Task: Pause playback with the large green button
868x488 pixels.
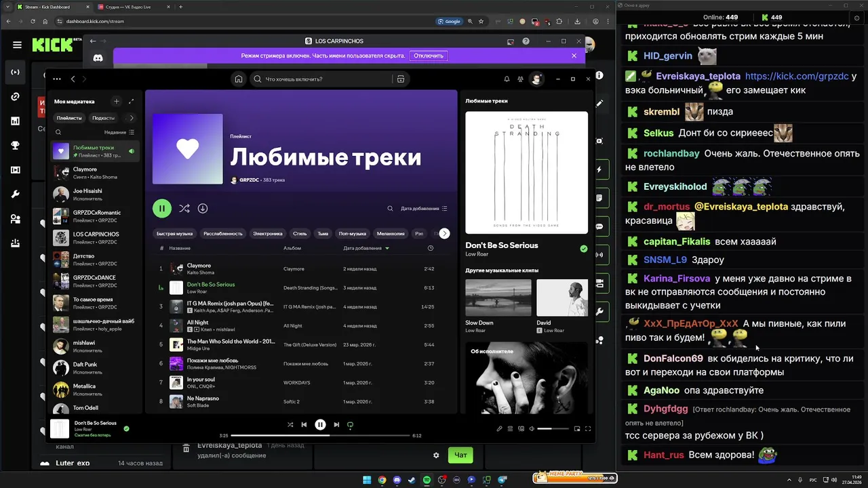Action: click(x=162, y=209)
